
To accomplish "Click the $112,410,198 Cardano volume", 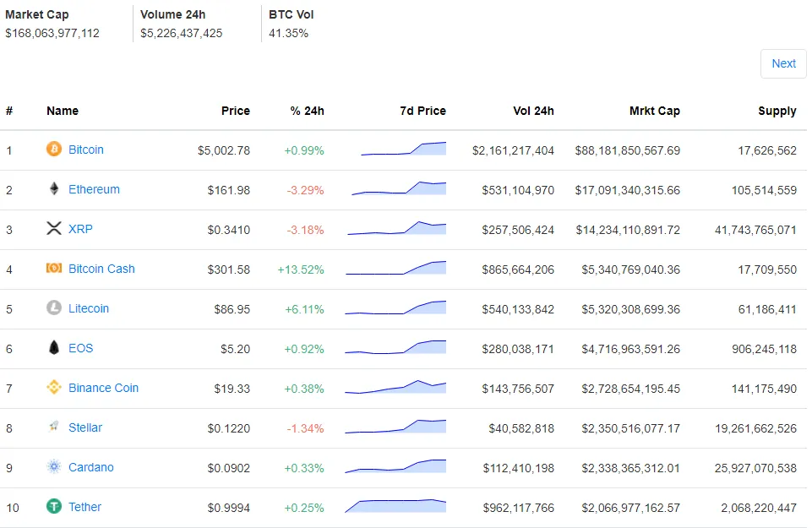I will click(x=518, y=469).
